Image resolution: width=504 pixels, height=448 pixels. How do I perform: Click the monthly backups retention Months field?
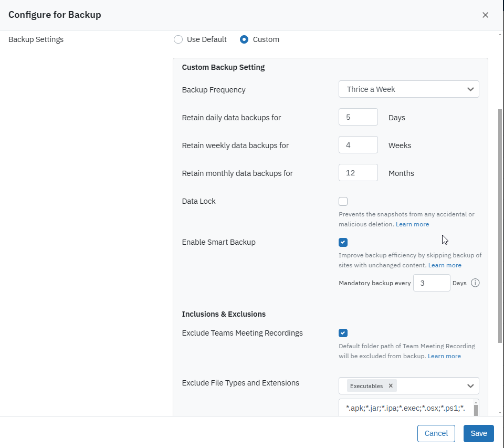tap(358, 173)
